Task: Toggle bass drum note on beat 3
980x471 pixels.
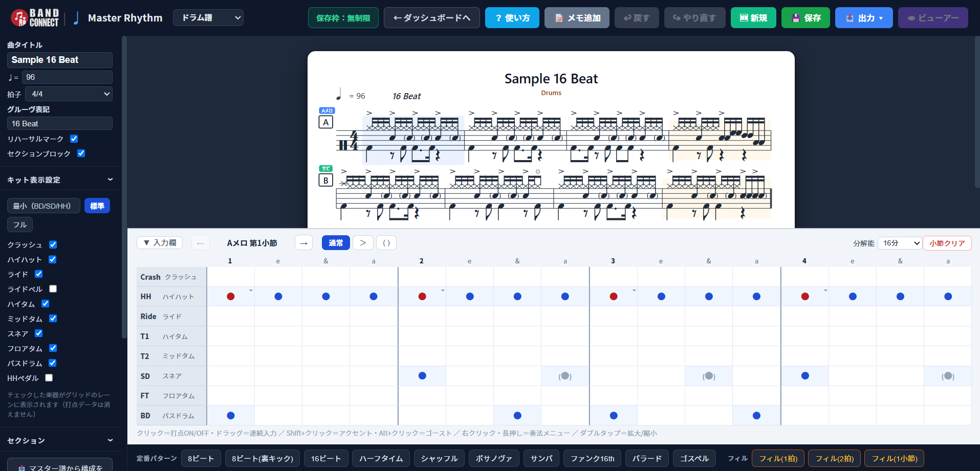Action: pos(614,416)
